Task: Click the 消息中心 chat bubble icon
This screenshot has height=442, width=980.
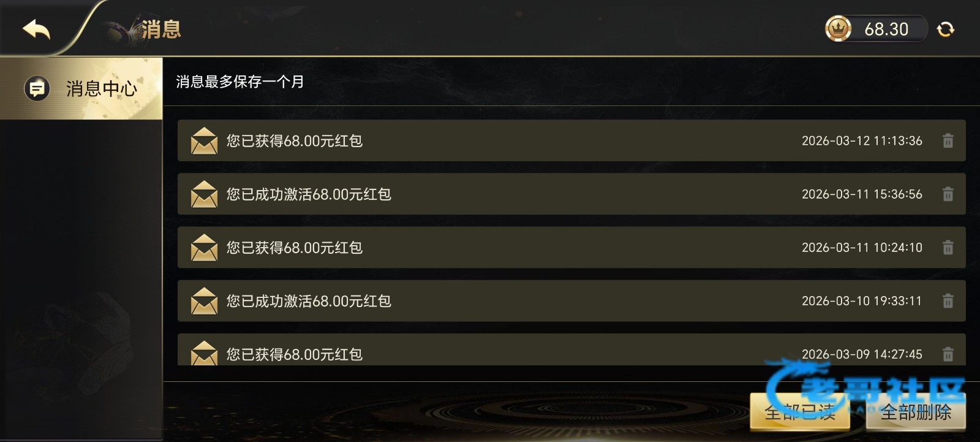Action: (37, 89)
